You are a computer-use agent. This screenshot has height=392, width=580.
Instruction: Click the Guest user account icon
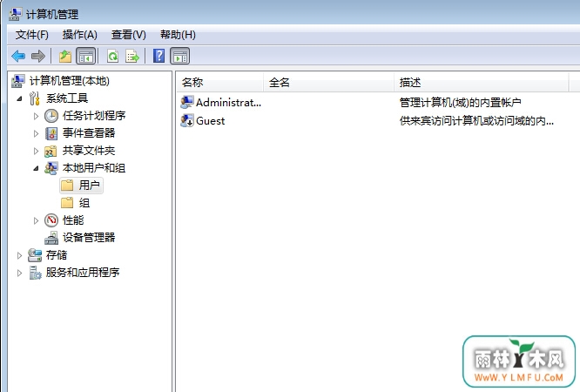point(186,121)
